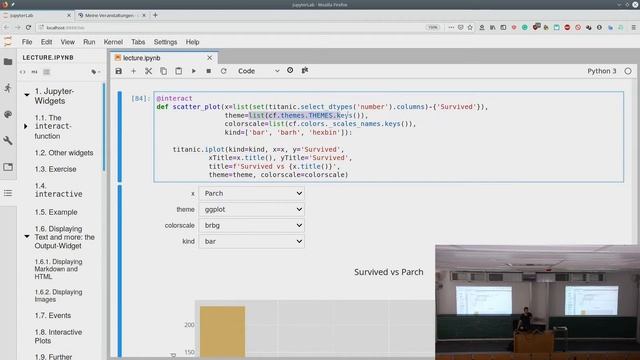Viewport: 640px width, 360px height.
Task: Open the command palette icon in left sidebar
Action: (x=8, y=114)
